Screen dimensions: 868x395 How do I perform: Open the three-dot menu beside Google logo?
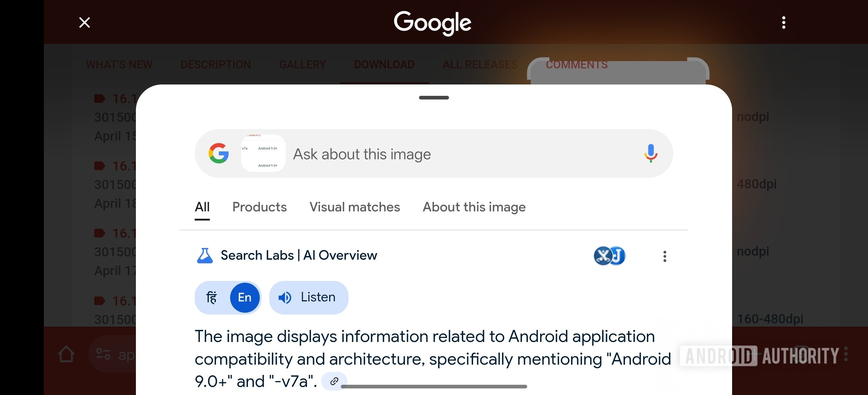click(x=783, y=23)
